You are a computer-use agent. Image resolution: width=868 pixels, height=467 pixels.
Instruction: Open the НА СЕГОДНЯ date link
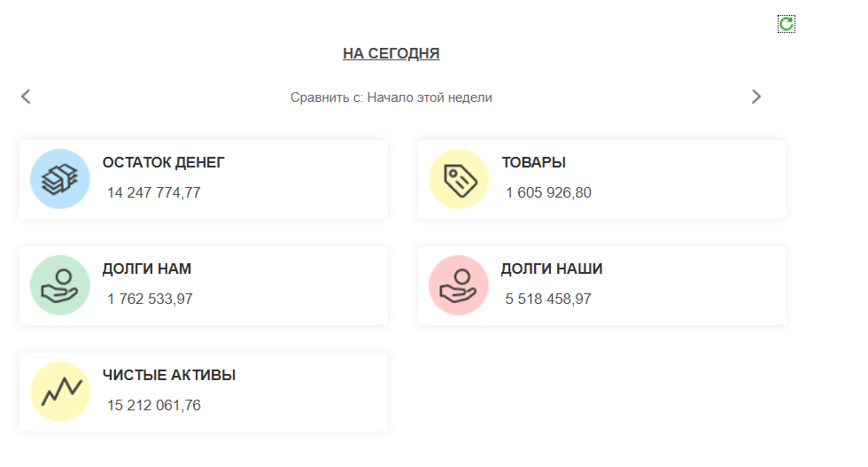click(391, 54)
